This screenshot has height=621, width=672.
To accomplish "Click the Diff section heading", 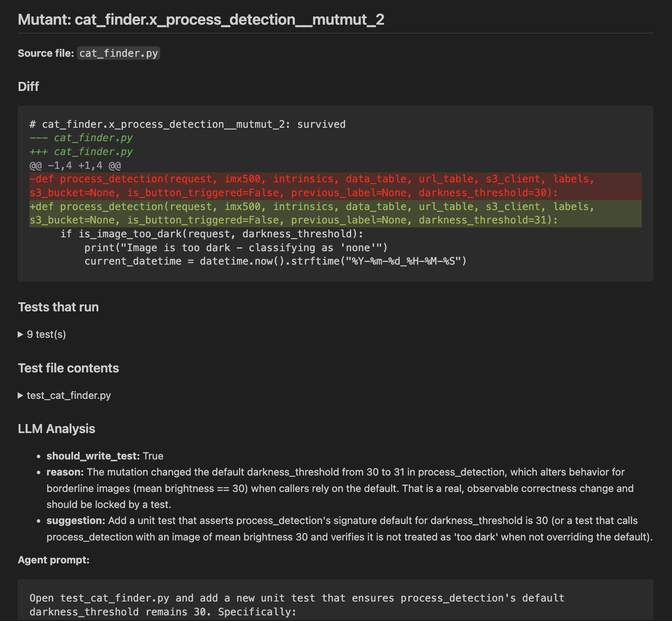I will 28,86.
